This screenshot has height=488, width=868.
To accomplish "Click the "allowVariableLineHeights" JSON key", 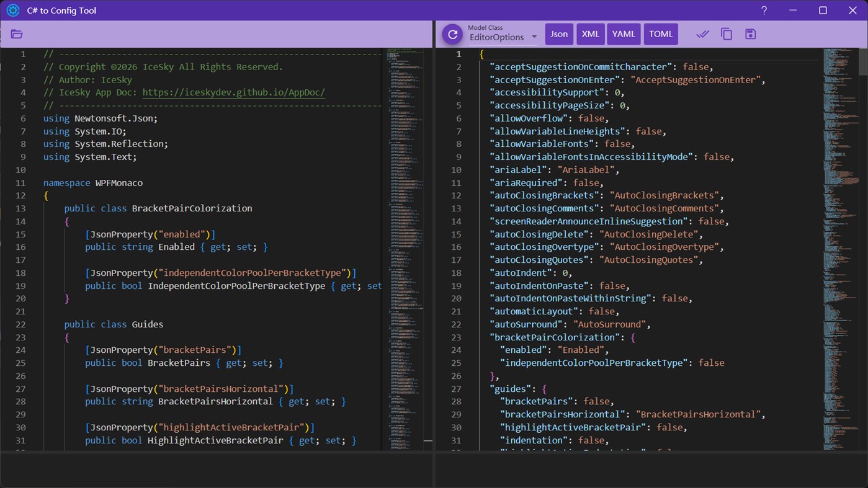I will [x=557, y=131].
